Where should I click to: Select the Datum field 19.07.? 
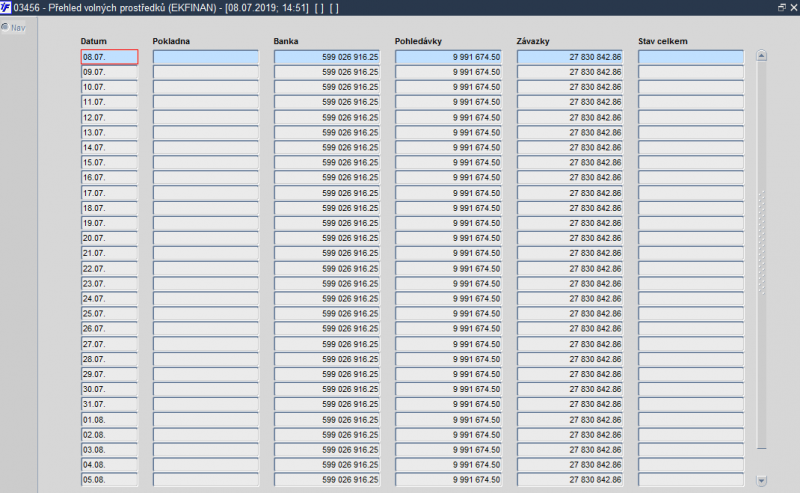(x=109, y=223)
